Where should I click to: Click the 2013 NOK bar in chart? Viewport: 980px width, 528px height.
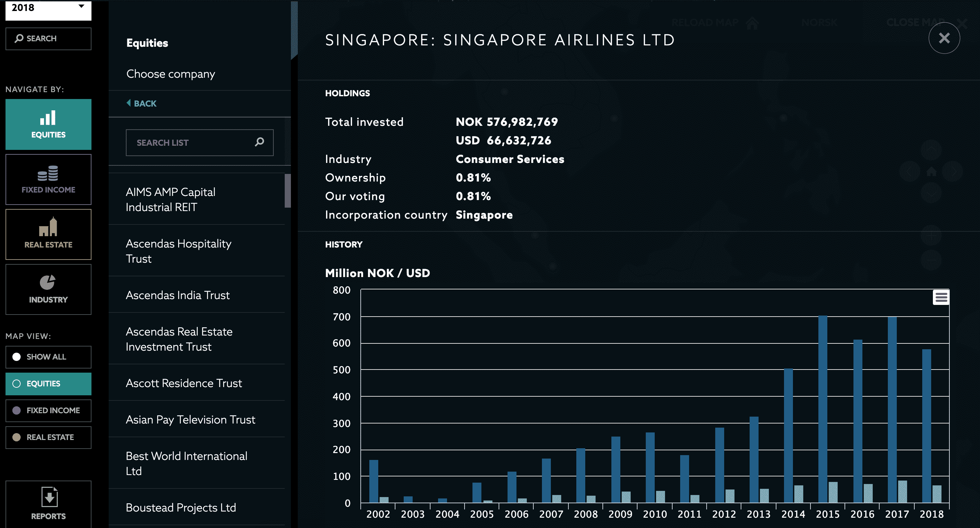pyautogui.click(x=754, y=460)
